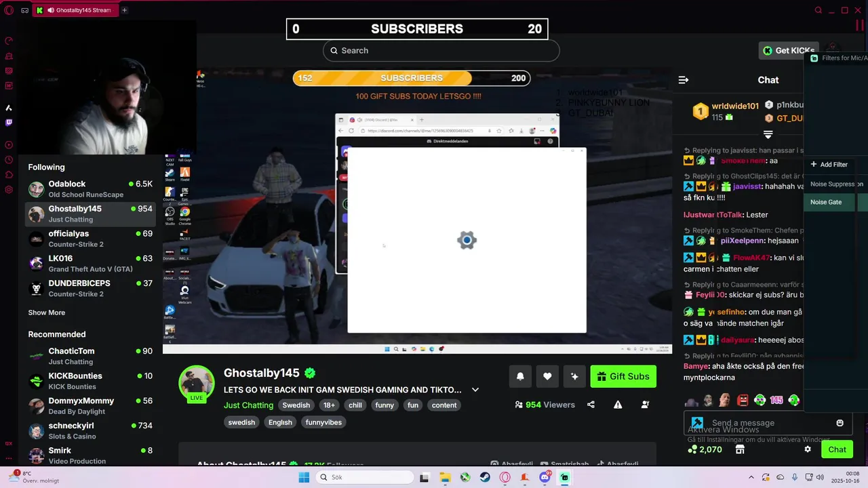This screenshot has height=488, width=868.
Task: Open Extensions cube icon in sidebar
Action: (x=9, y=175)
